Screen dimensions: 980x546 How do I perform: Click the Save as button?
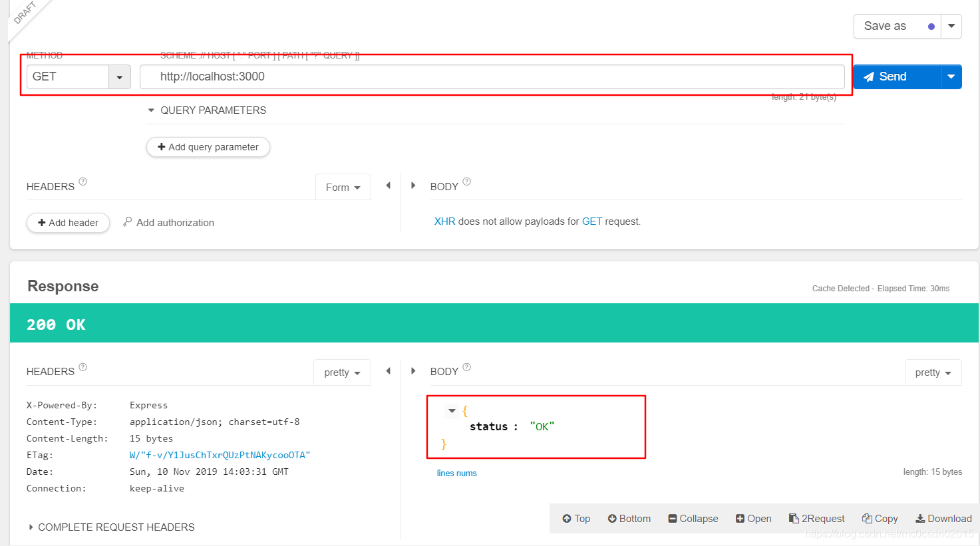coord(898,26)
